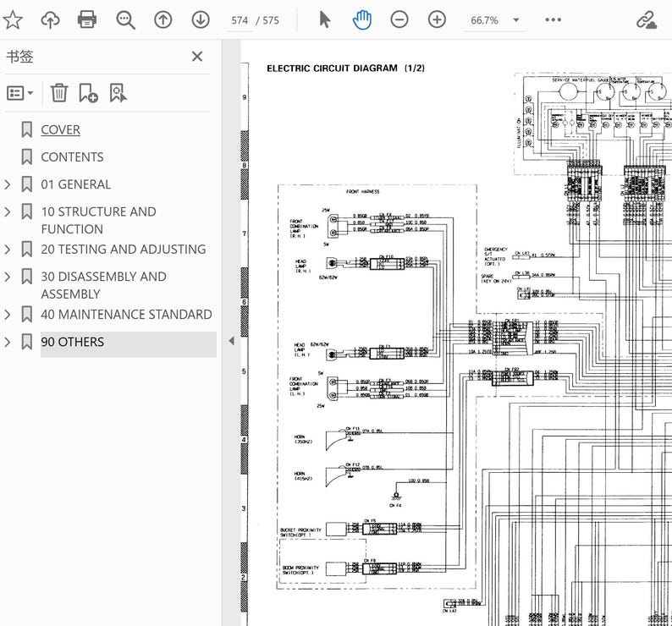Print the document using printer icon
The height and width of the screenshot is (626, 672).
pos(87,19)
